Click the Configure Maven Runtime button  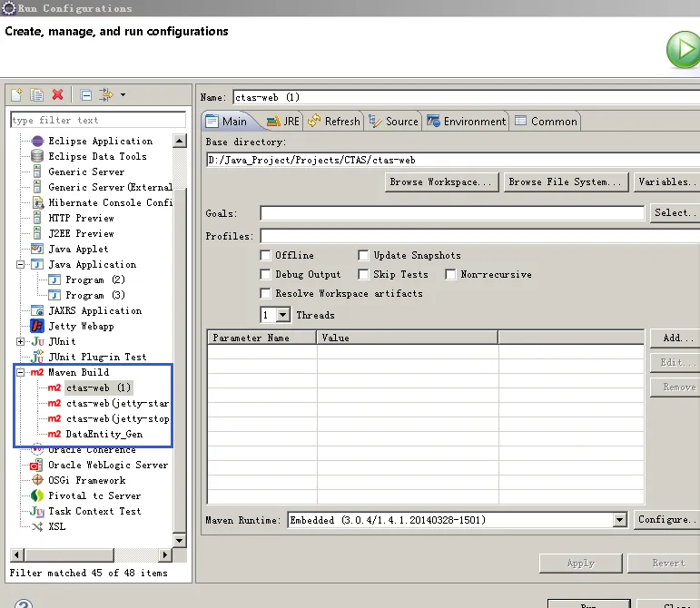click(667, 520)
